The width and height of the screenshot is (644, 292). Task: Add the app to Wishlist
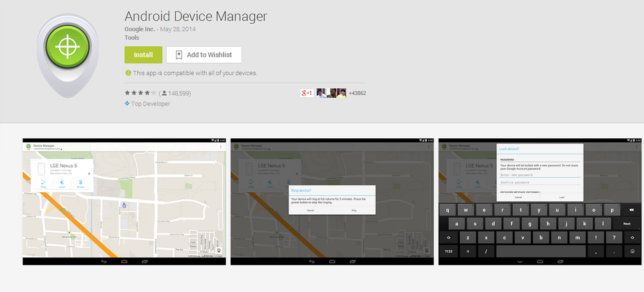coord(204,55)
